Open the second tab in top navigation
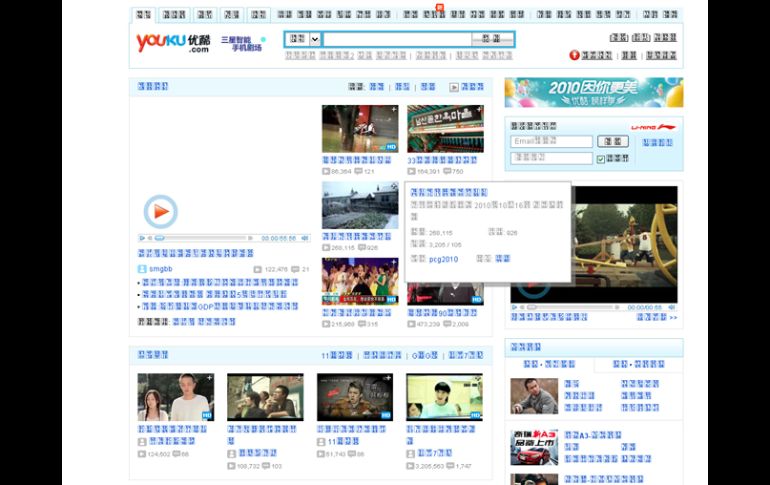The height and width of the screenshot is (485, 770). 173,15
